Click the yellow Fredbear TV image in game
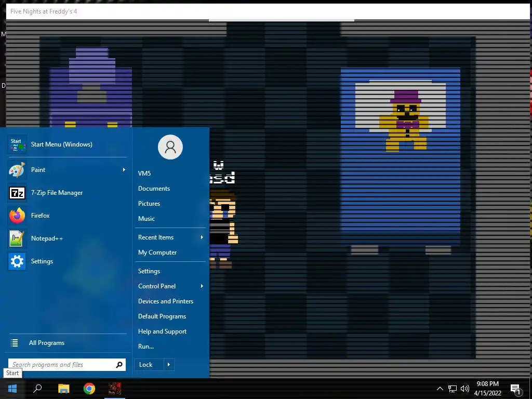Image resolution: width=532 pixels, height=399 pixels. tap(404, 121)
